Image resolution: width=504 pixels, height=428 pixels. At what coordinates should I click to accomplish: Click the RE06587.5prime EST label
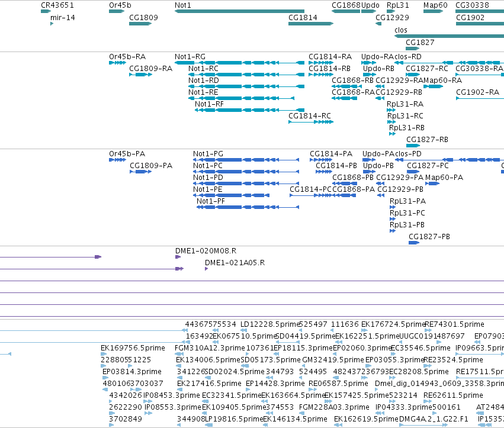[x=338, y=384]
